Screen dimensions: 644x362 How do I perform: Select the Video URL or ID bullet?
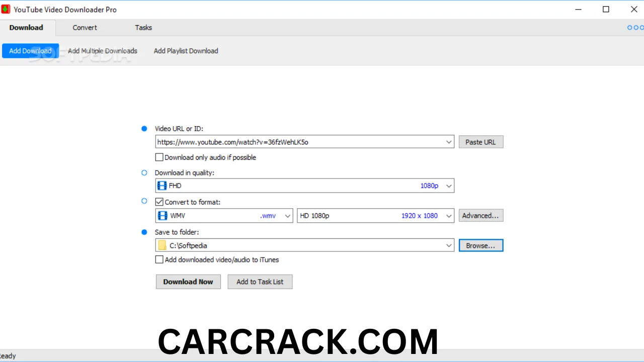click(x=144, y=129)
